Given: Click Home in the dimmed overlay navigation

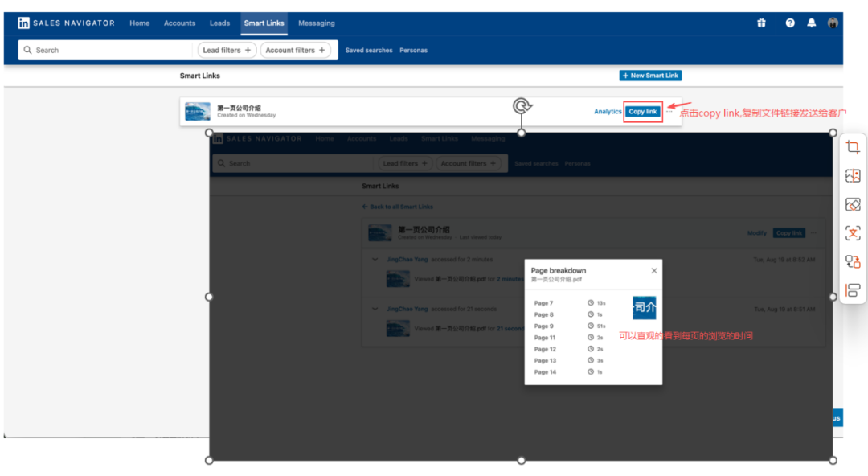Looking at the screenshot, I should 325,138.
